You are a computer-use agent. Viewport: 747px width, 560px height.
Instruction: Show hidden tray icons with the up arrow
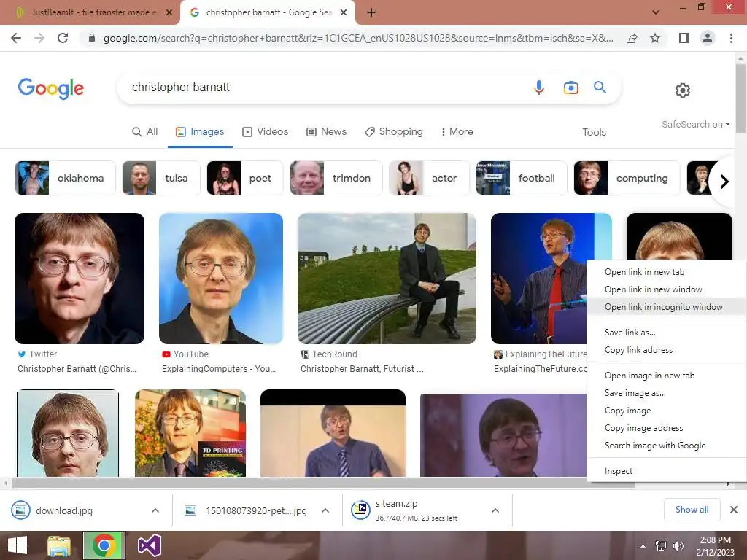pos(643,546)
